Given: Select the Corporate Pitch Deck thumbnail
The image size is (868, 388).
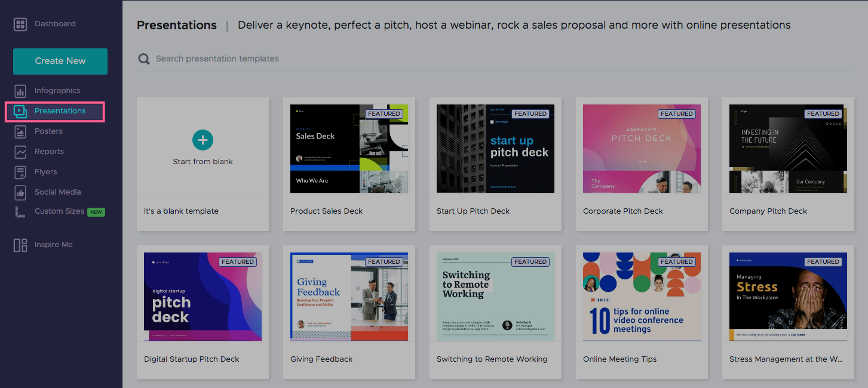Looking at the screenshot, I should (x=642, y=148).
